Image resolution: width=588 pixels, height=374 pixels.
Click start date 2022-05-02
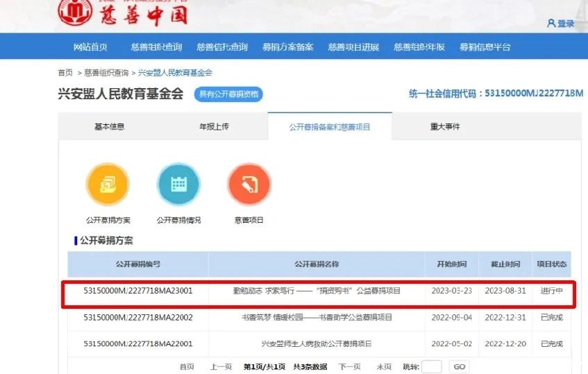click(x=452, y=343)
